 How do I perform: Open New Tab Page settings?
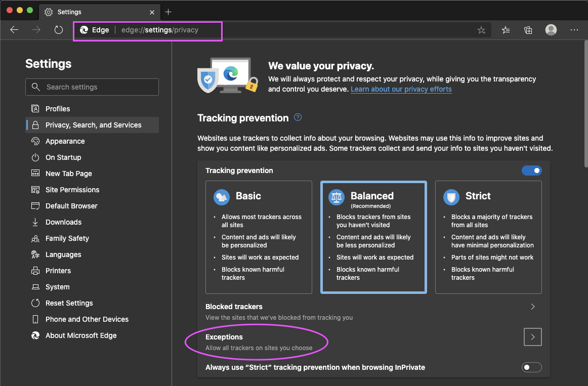coord(92,174)
